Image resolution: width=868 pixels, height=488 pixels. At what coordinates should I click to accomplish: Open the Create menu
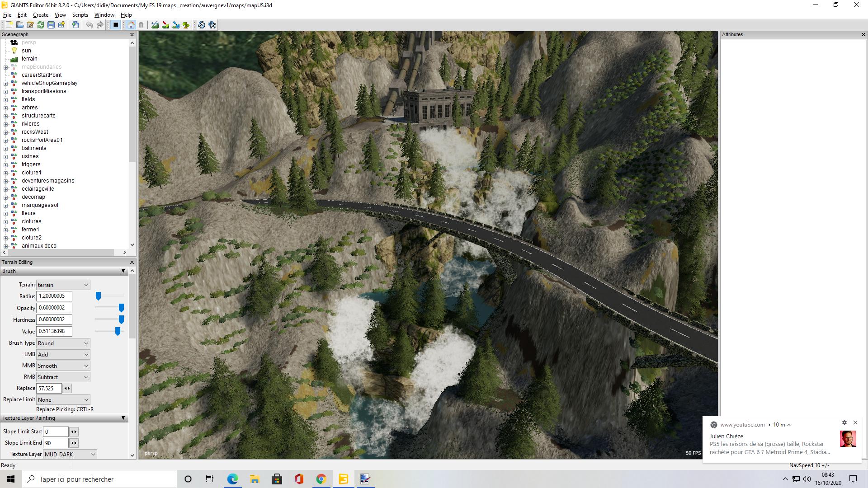coord(41,15)
